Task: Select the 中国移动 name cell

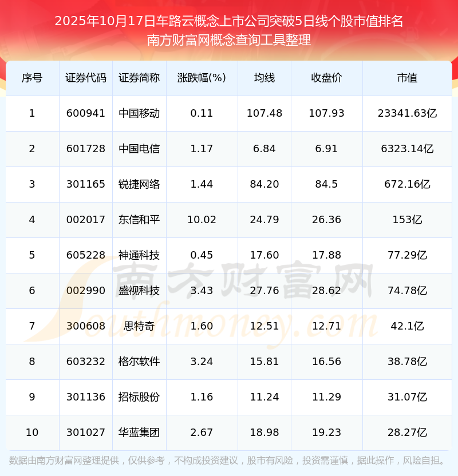Action: (x=139, y=113)
